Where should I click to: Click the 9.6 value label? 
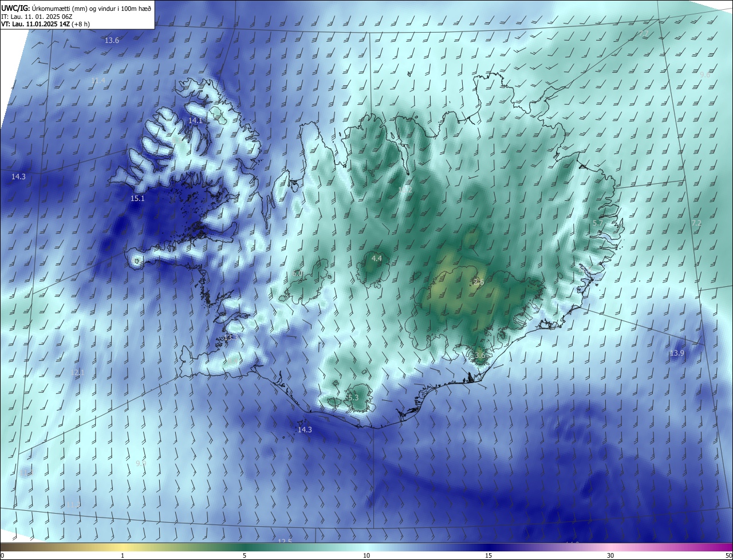pyautogui.click(x=705, y=75)
